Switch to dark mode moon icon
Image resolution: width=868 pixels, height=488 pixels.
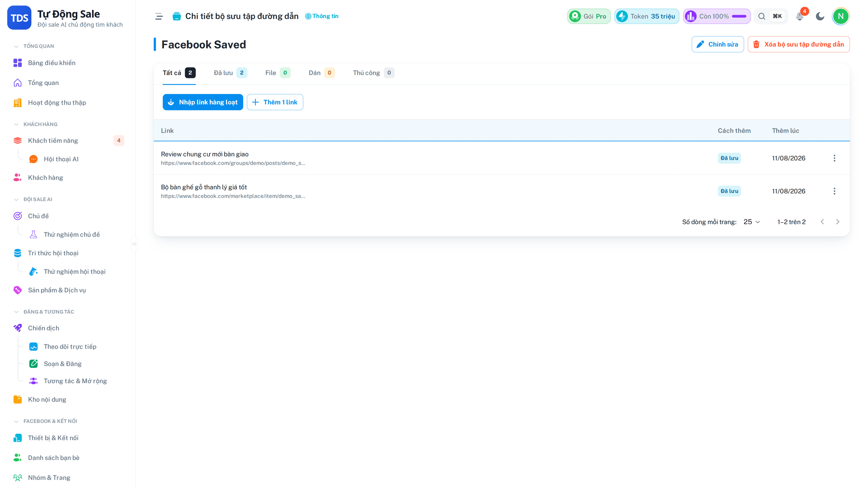point(820,16)
